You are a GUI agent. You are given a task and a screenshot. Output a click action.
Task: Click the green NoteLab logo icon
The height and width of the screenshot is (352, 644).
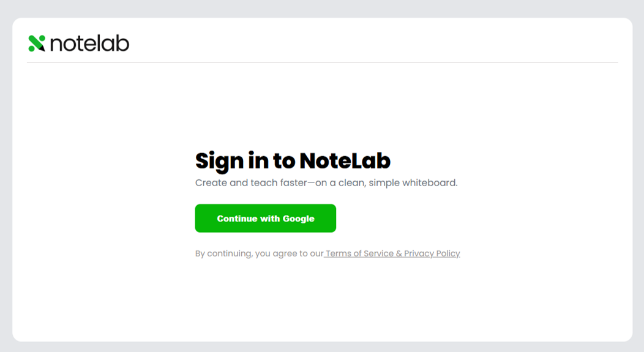click(37, 43)
